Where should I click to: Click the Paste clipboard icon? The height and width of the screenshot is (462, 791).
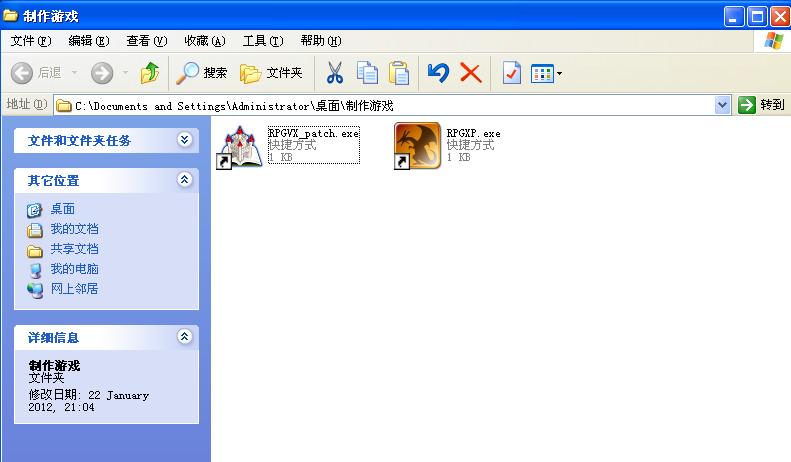click(x=399, y=73)
